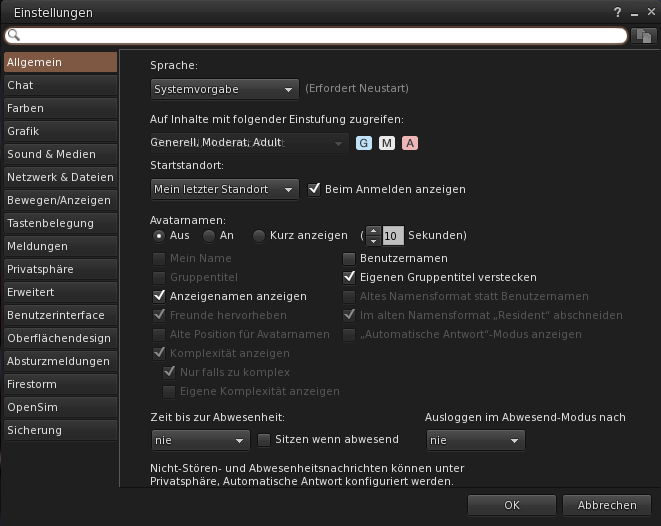The image size is (661, 526).
Task: Open the Sprache 'Systemvorgabe' dropdown
Action: (225, 89)
